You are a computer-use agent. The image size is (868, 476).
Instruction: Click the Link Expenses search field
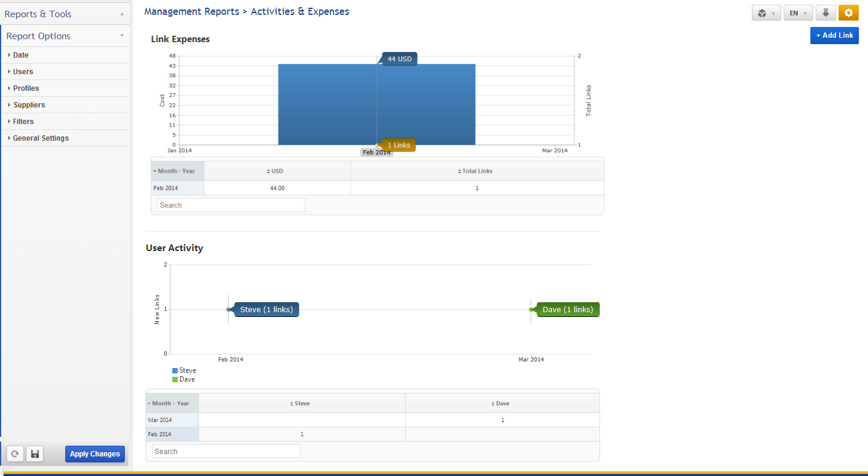(x=231, y=205)
